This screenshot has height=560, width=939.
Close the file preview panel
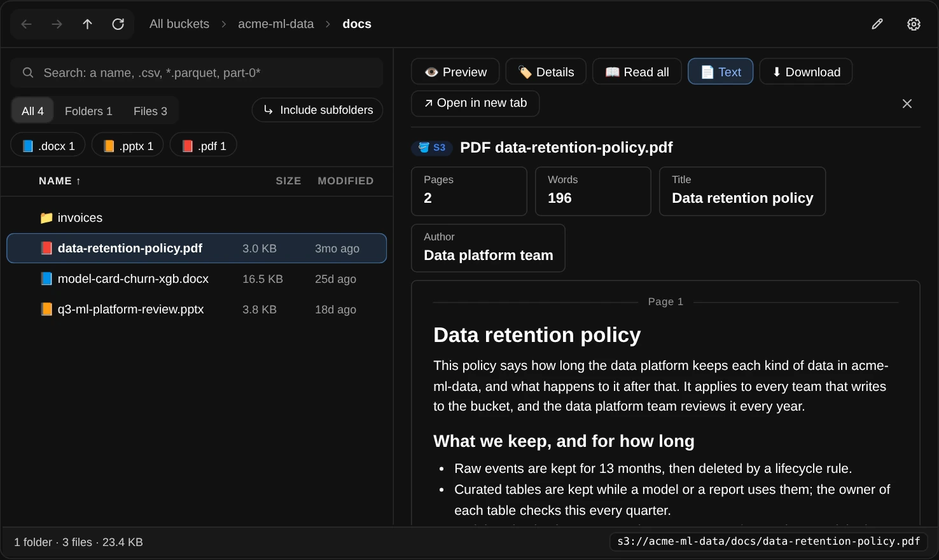[x=907, y=104]
